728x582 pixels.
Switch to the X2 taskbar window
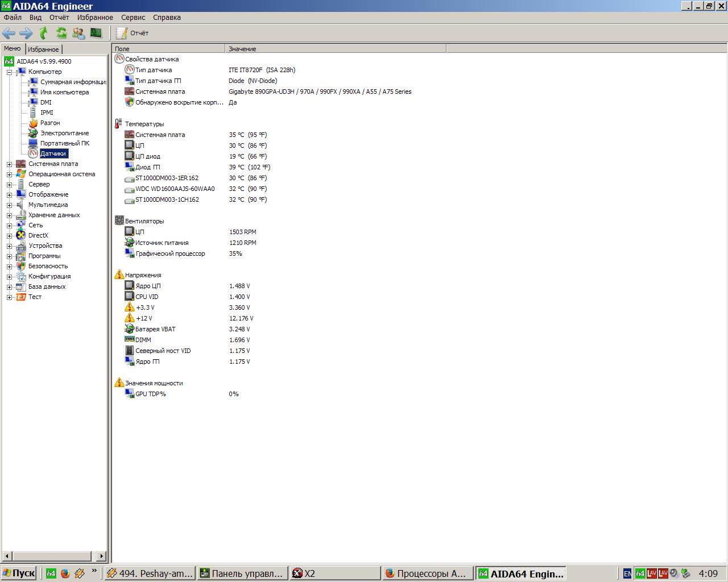(x=335, y=573)
